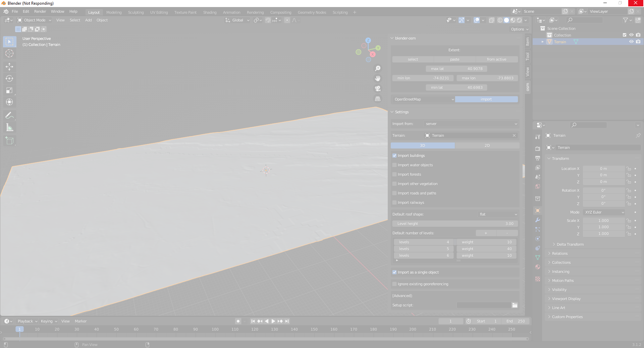This screenshot has width=644, height=348.
Task: Switch to the Shading workspace tab
Action: point(210,12)
